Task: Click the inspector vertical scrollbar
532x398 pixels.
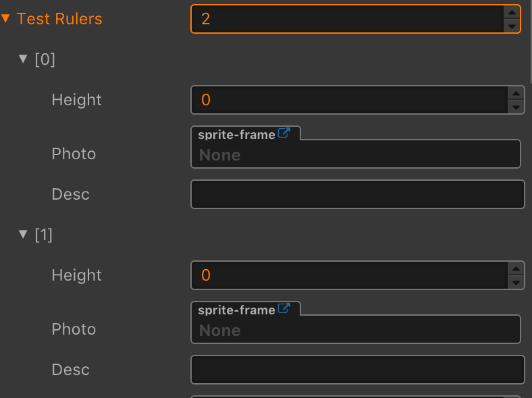Action: (530, 40)
